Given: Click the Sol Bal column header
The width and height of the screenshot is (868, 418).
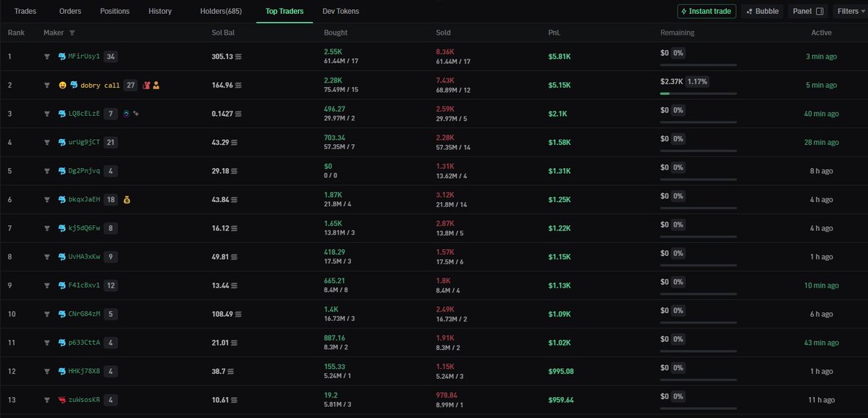Looking at the screenshot, I should click(223, 33).
